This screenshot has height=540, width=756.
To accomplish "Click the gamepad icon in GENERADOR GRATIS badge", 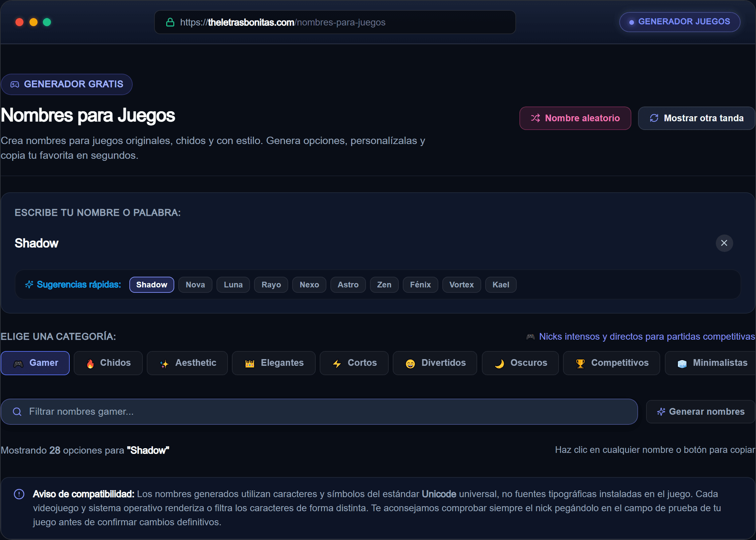I will tap(15, 84).
